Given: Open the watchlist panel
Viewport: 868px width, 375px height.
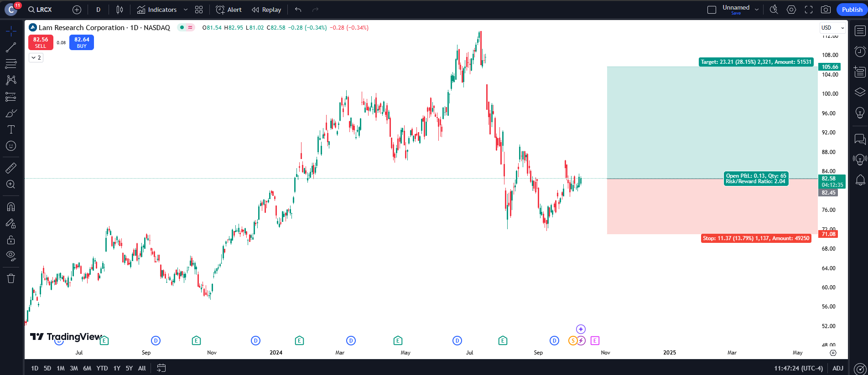Looking at the screenshot, I should (860, 31).
